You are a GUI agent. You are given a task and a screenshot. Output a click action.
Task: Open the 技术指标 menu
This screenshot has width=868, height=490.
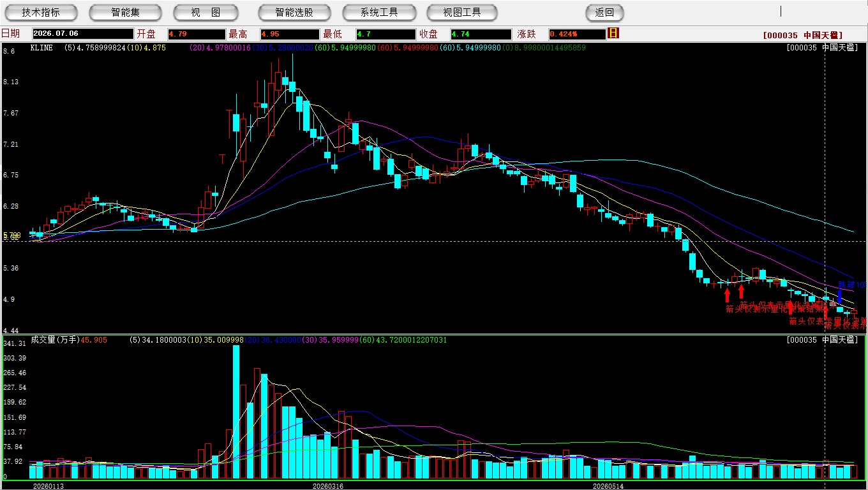click(x=41, y=12)
